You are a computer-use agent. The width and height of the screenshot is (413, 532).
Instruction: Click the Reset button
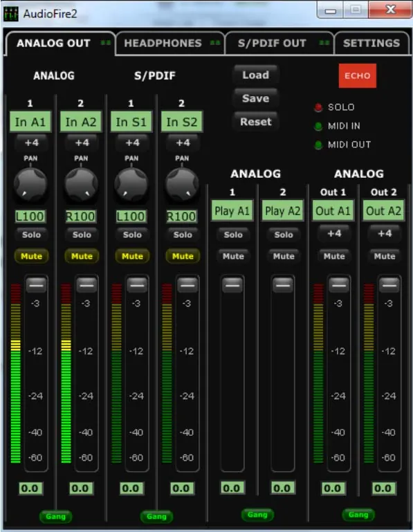[255, 122]
